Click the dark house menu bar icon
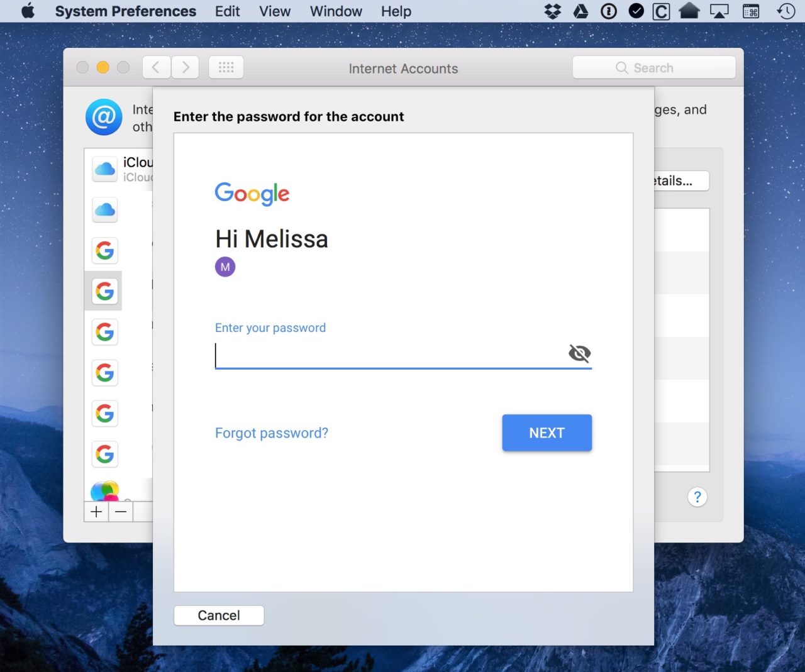This screenshot has height=672, width=805. [689, 11]
